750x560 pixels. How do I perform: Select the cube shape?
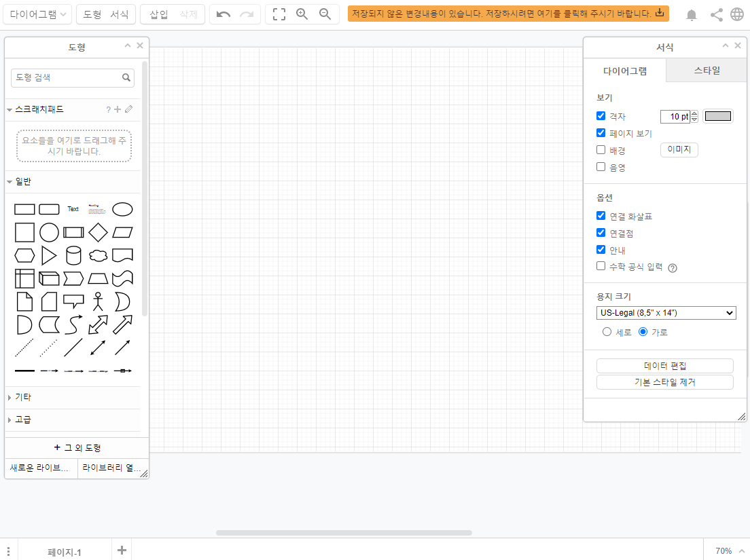49,278
